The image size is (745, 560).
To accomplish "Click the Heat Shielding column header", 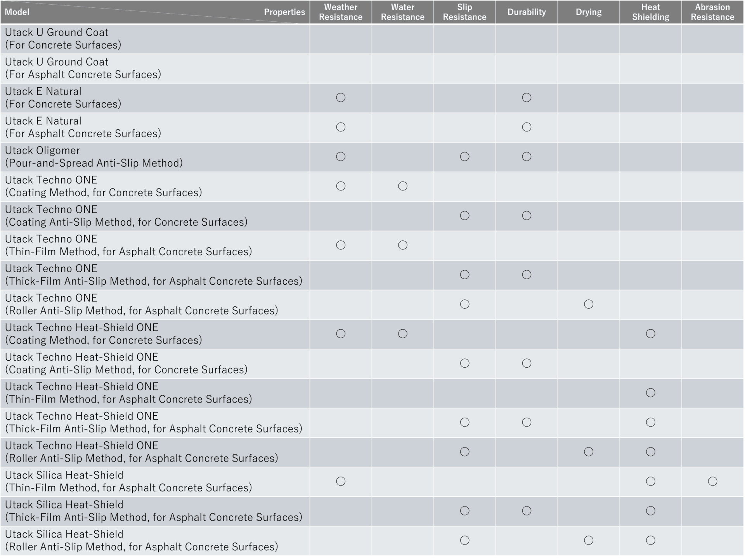I will [x=651, y=12].
